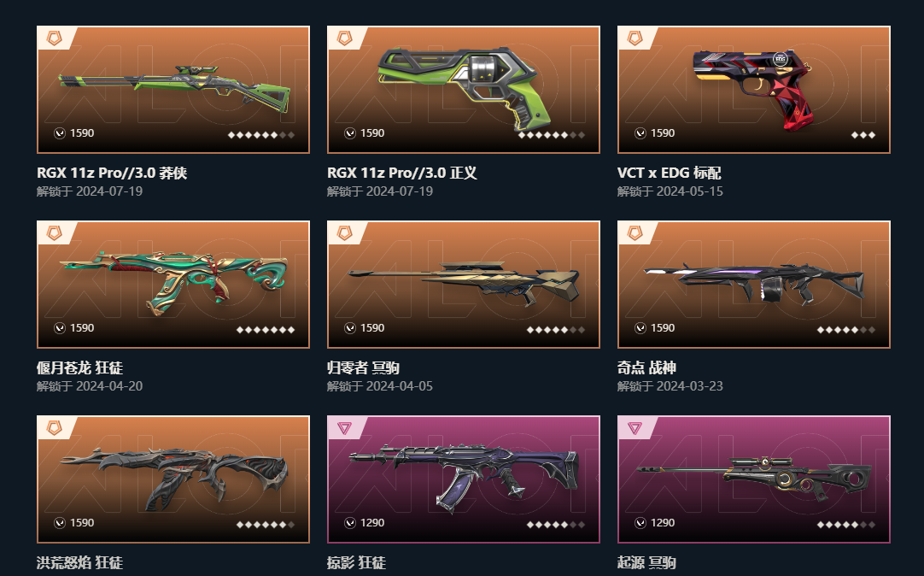Image resolution: width=924 pixels, height=576 pixels.
Task: Click tier badge on 奇点 战神 card
Action: (635, 233)
